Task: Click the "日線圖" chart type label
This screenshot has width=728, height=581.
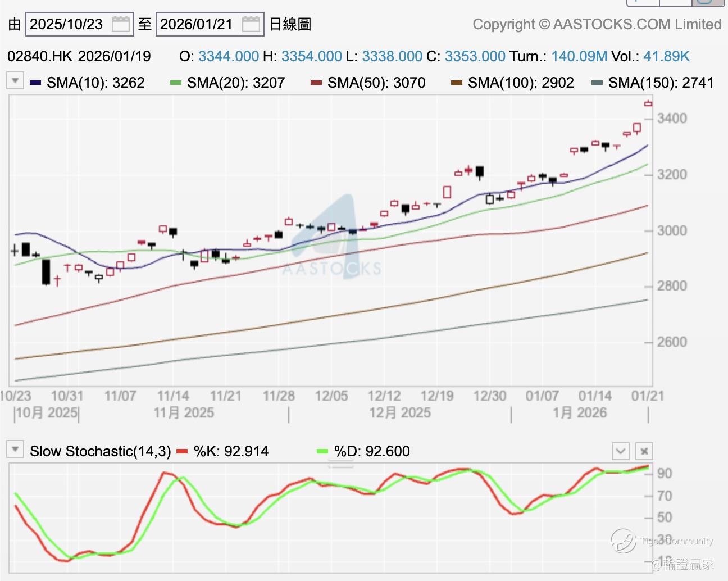Action: [x=290, y=24]
